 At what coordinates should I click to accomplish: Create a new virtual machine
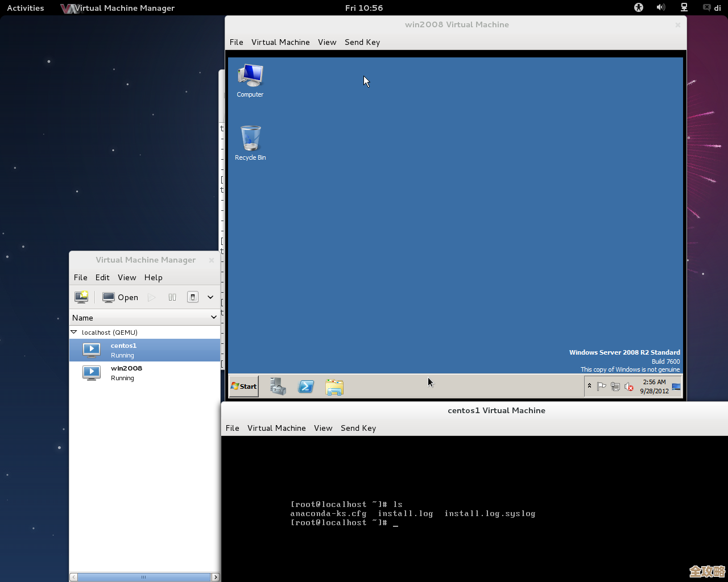pyautogui.click(x=81, y=297)
